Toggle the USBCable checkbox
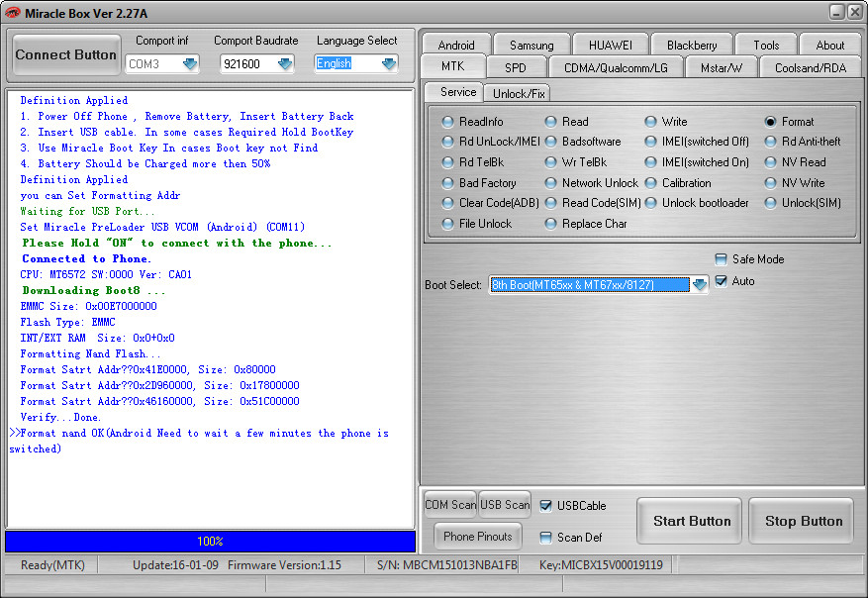868x598 pixels. pyautogui.click(x=545, y=506)
